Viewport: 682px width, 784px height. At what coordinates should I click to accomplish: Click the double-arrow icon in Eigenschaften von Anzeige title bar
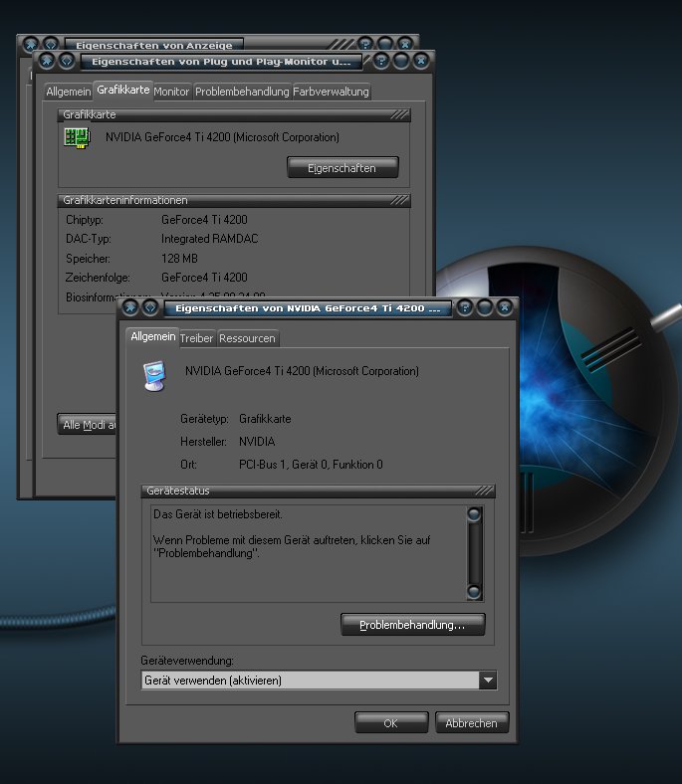tap(51, 44)
